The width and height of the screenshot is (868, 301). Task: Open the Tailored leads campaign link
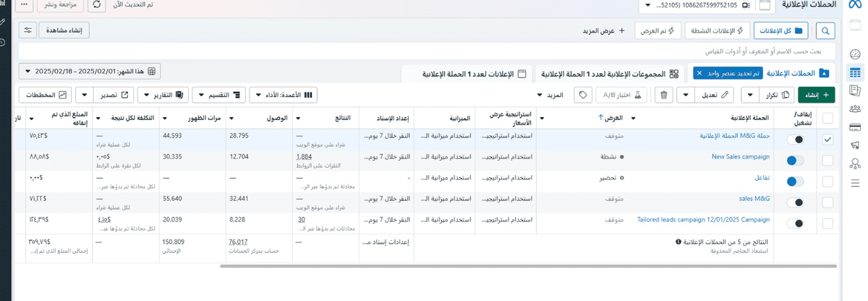(703, 219)
